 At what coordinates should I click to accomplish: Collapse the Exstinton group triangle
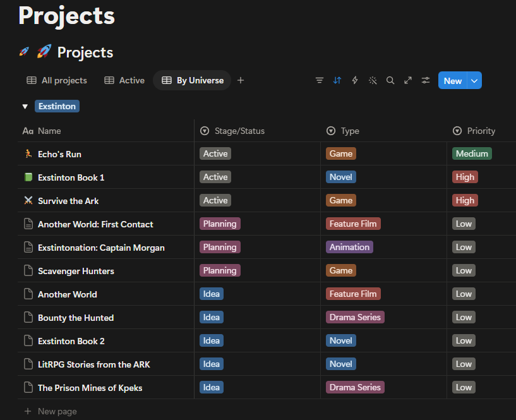tap(25, 106)
